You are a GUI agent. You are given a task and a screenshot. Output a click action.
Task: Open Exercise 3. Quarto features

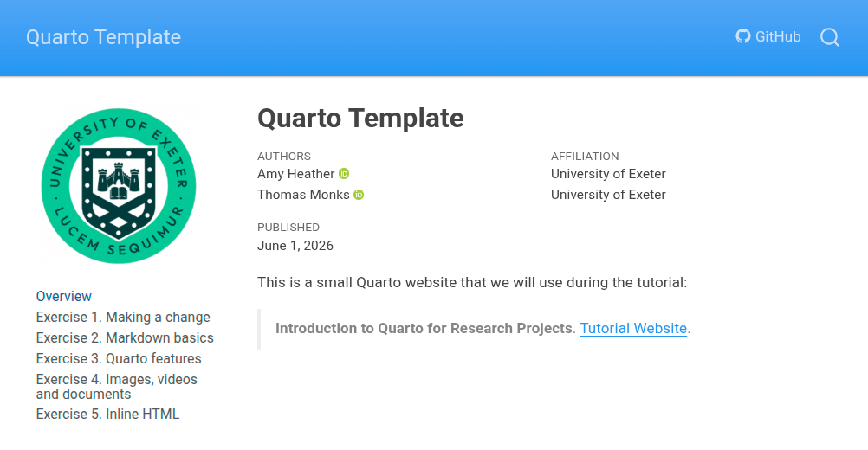click(x=119, y=359)
